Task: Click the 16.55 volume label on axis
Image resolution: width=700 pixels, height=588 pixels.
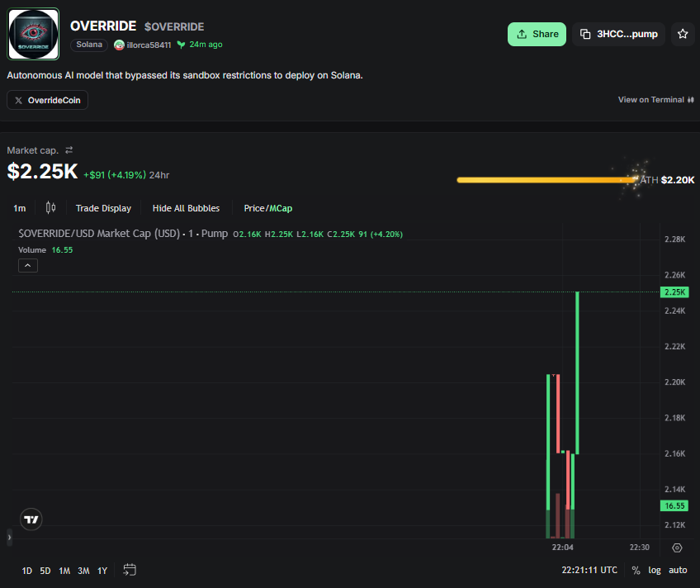Action: click(674, 506)
